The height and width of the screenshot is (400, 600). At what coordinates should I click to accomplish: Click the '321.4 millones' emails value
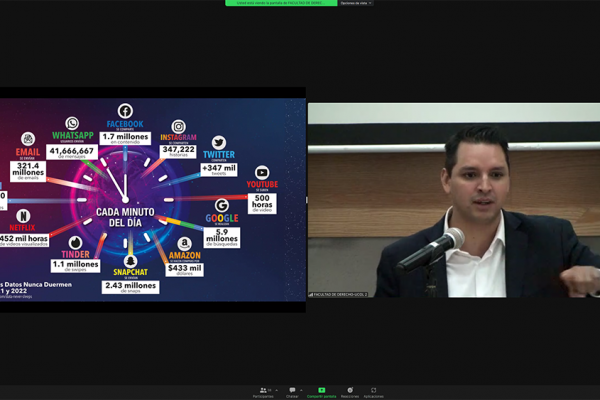point(28,171)
